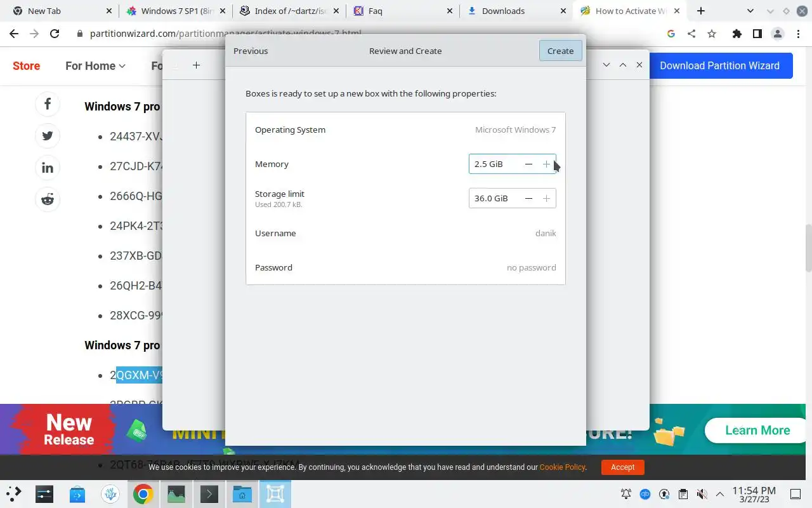Open the Store link on the website
812x508 pixels.
tap(26, 65)
